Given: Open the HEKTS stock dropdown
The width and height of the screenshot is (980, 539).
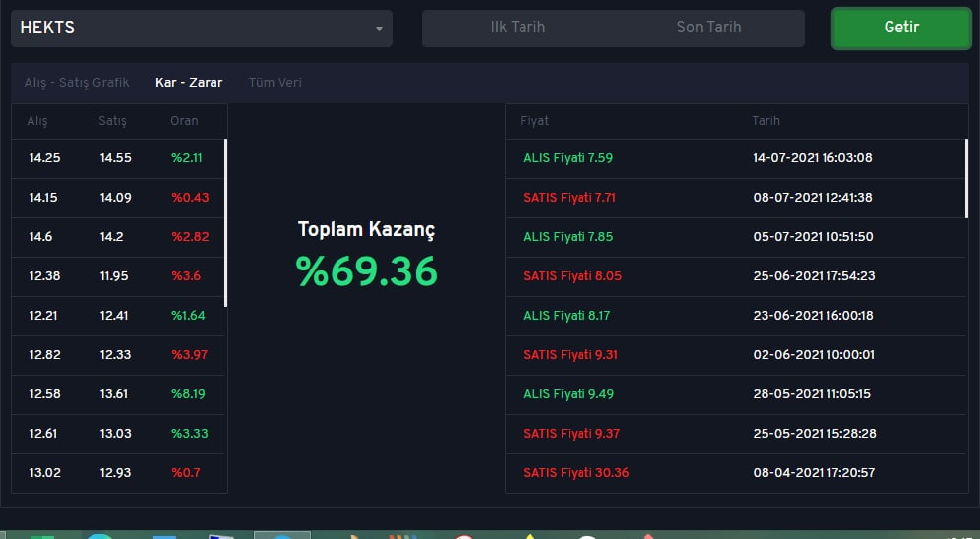Looking at the screenshot, I should point(202,29).
